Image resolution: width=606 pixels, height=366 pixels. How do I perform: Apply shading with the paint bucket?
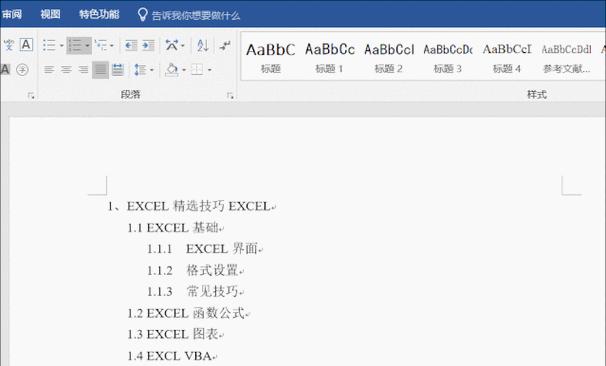click(x=171, y=70)
